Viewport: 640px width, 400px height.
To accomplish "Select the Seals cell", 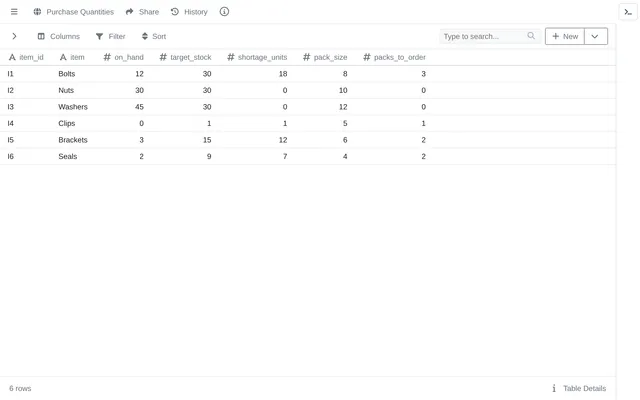I will (x=68, y=156).
